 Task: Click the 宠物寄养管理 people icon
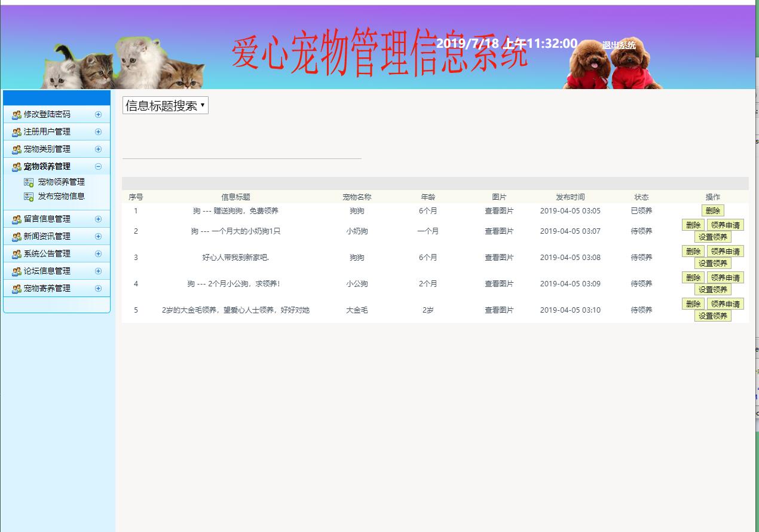pos(16,288)
